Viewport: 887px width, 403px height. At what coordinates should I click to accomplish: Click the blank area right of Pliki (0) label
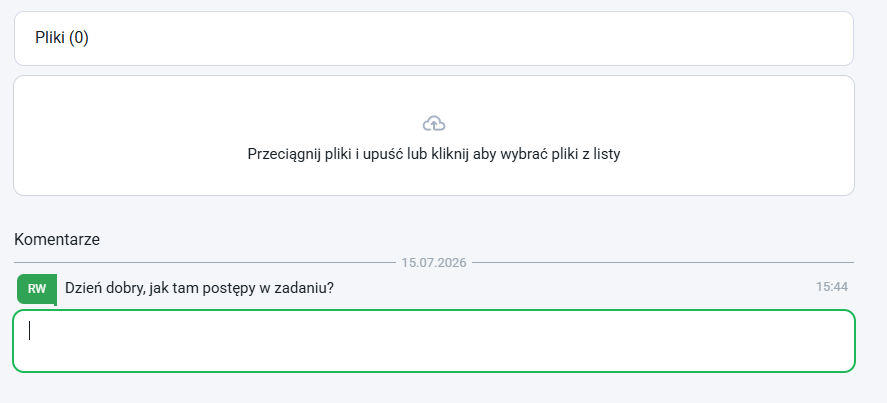coord(470,38)
